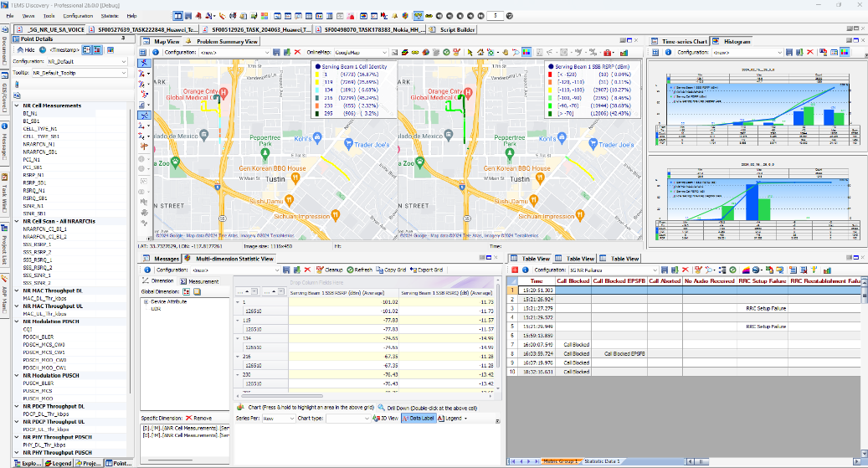Viewport: 868px width, 468px height.
Task: Collapse the NR Modulation PDSCH group
Action: [x=17, y=321]
